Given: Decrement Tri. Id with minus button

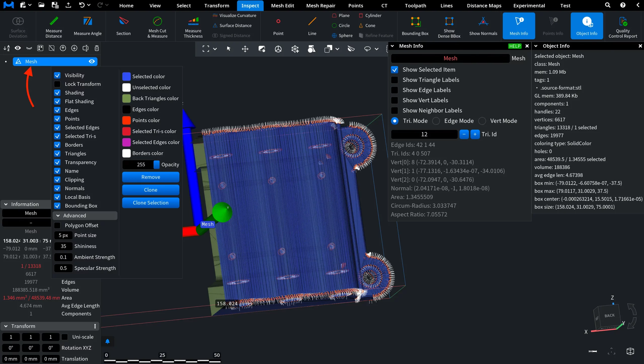Looking at the screenshot, I should point(464,134).
